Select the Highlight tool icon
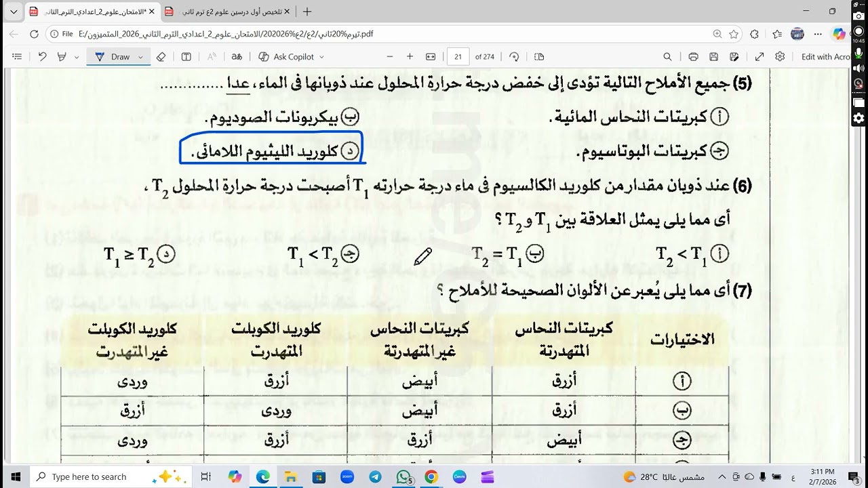The width and height of the screenshot is (868, 488). 62,57
